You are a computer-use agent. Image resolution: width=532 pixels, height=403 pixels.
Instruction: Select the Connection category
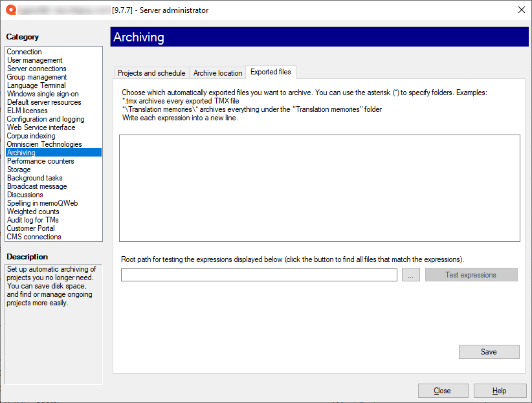24,51
